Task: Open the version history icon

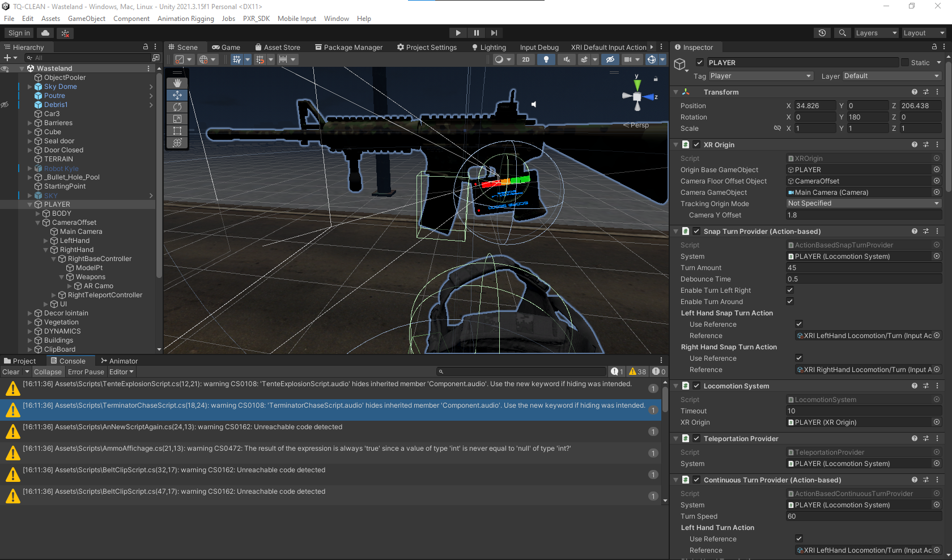Action: pyautogui.click(x=822, y=33)
